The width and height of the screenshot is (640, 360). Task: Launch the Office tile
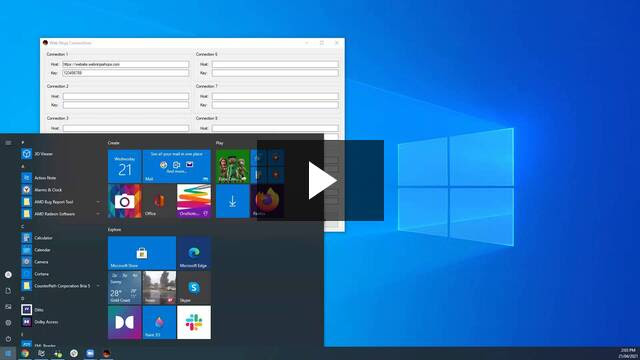(x=159, y=201)
